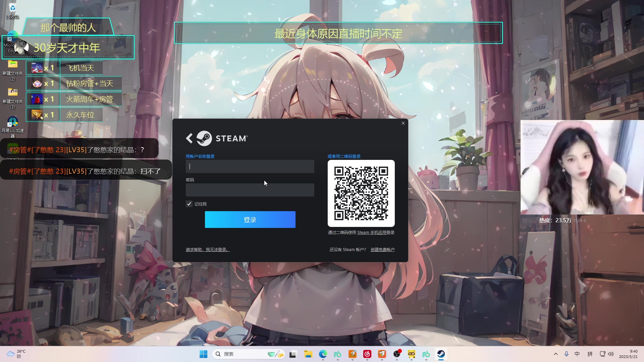This screenshot has width=644, height=362.
Task: Click 30岁天才中年 overlay label
Action: [67, 48]
